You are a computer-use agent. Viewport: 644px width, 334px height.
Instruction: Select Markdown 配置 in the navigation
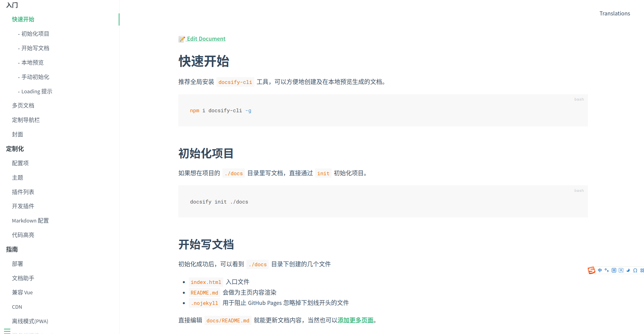coord(30,220)
